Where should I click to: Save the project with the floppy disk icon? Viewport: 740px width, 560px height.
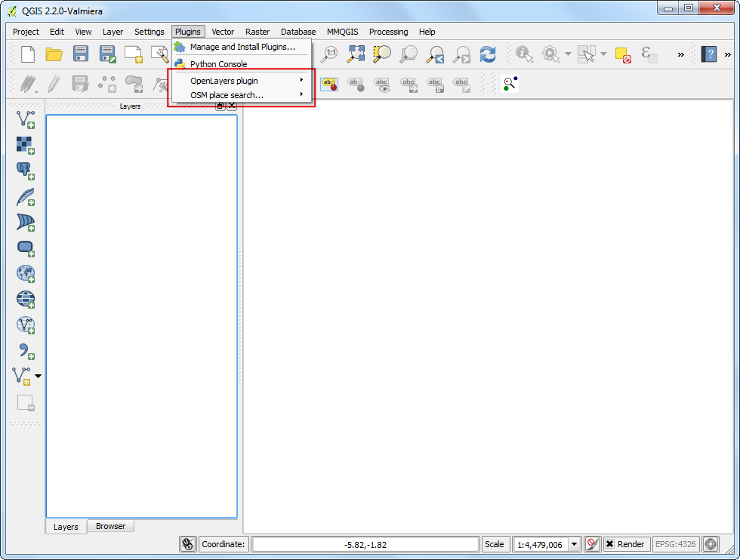(81, 54)
